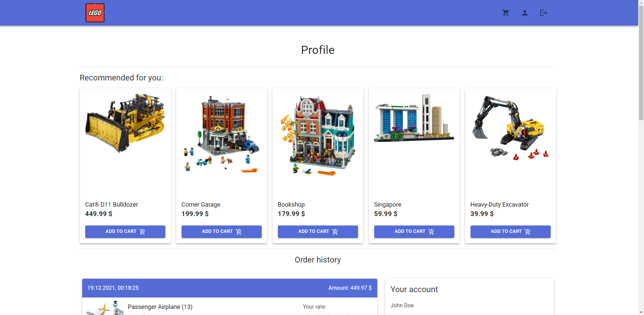This screenshot has width=644, height=315.
Task: Add Heavy-Duty Excavator to cart
Action: (x=511, y=232)
